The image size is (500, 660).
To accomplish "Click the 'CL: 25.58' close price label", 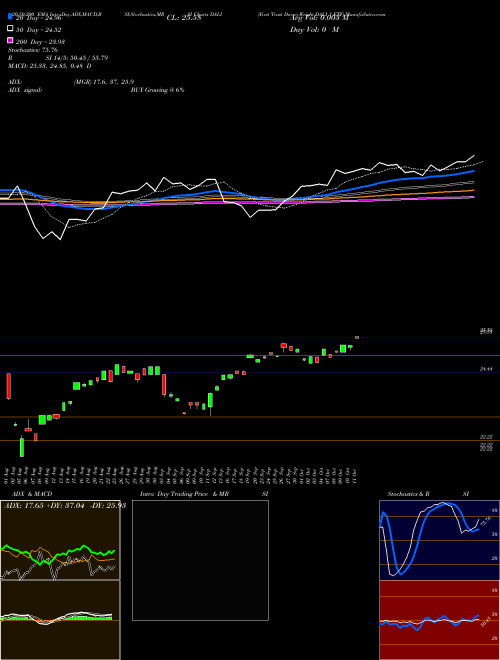I will 184,18.
